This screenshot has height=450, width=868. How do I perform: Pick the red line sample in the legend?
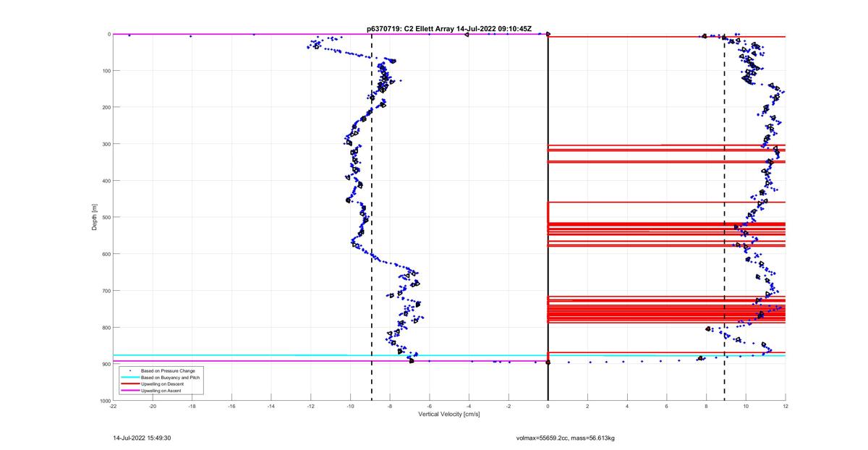[130, 384]
